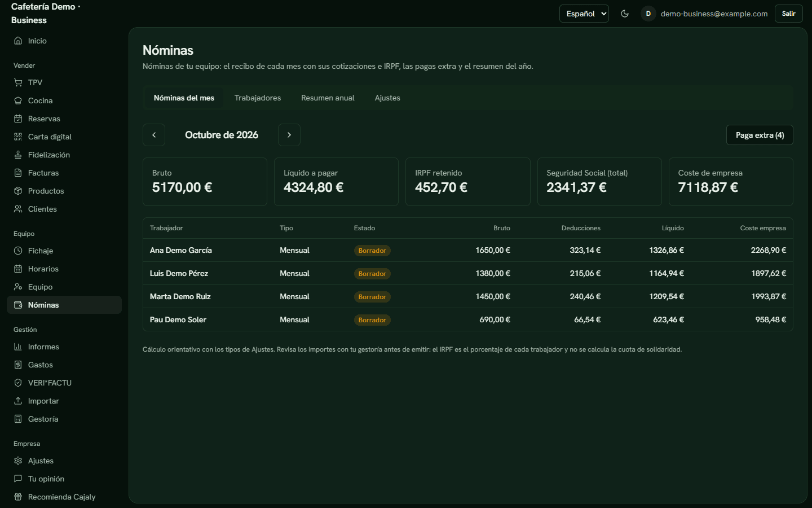Open the Español language dropdown
Screen dimensions: 812x508
[584, 14]
